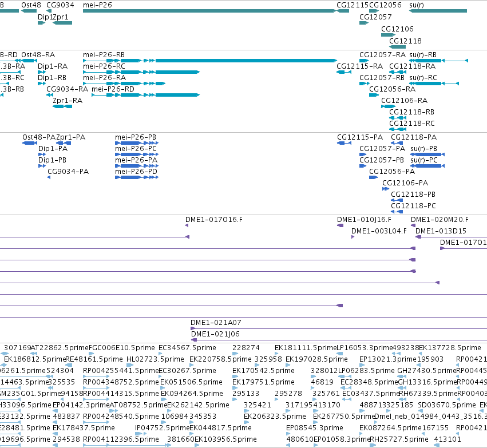487x448 pixels.
Task: Select the DME1-021J06 clone label
Action: [215, 334]
